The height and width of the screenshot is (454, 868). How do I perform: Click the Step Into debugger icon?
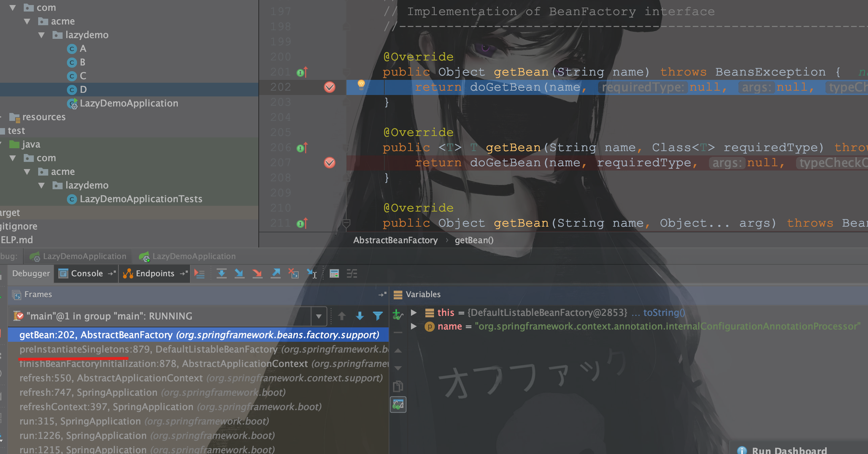tap(239, 274)
